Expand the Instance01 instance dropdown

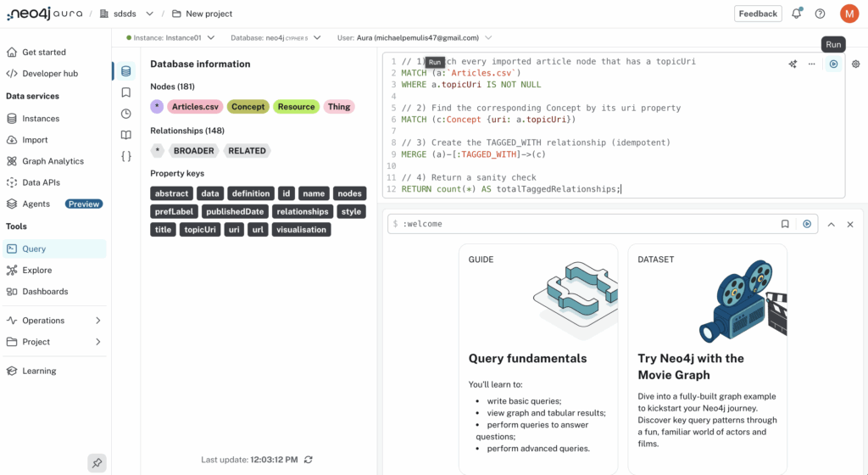[210, 37]
